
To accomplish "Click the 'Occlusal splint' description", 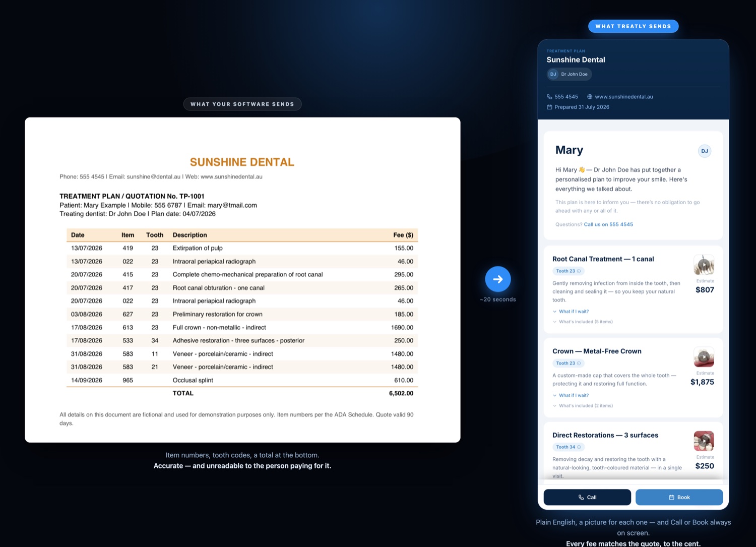I will [193, 380].
